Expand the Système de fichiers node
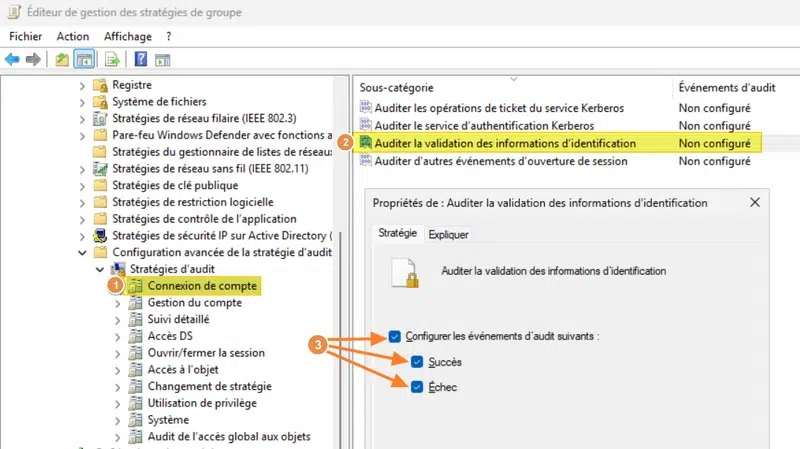This screenshot has height=449, width=800. [x=82, y=103]
